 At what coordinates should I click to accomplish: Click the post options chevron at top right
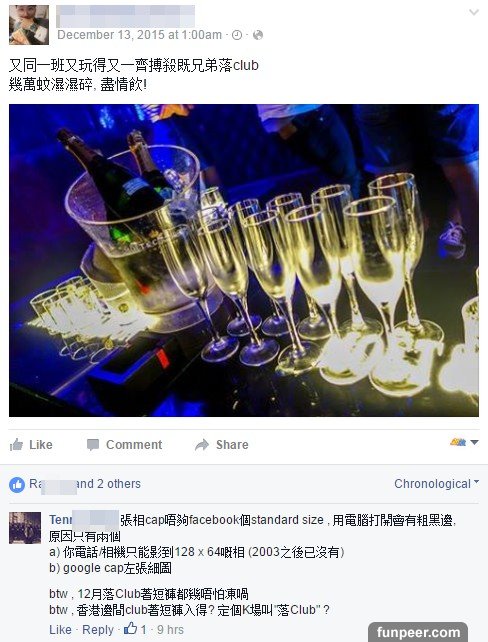coord(474,12)
